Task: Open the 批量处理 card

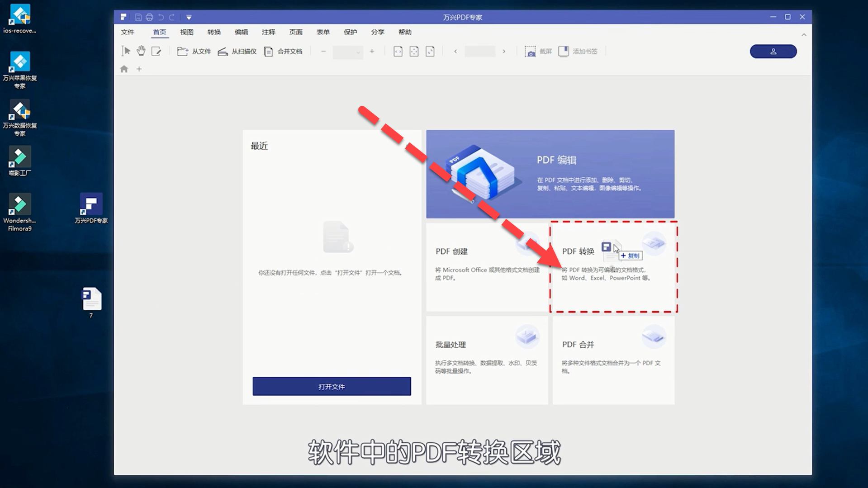Action: (487, 360)
